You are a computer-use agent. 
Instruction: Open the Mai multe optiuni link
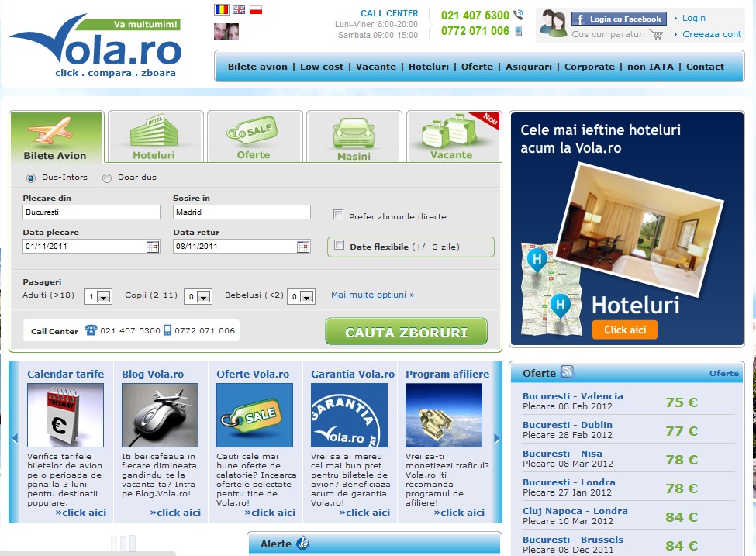click(372, 295)
